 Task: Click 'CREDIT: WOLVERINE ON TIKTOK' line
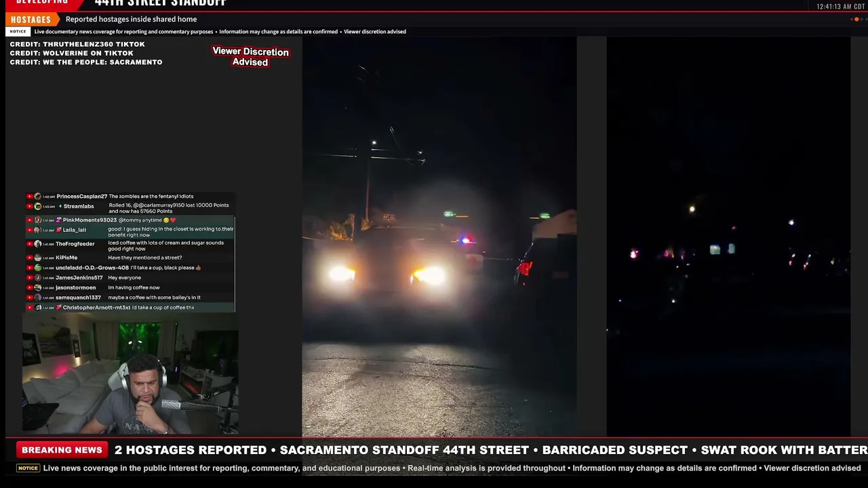coord(71,53)
